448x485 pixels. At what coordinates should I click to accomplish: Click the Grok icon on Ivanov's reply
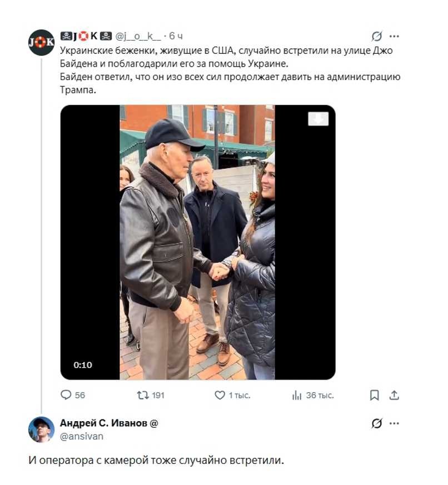tap(376, 423)
